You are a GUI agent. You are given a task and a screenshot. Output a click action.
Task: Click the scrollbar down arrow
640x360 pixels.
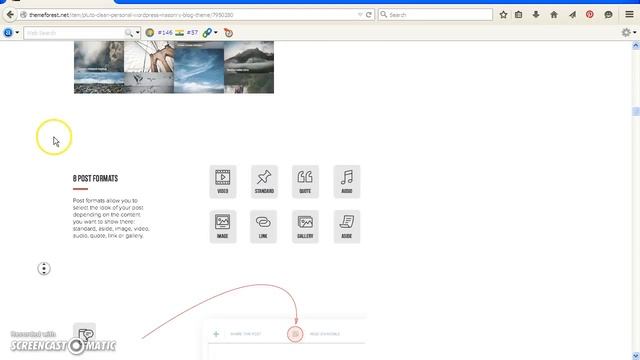636,356
